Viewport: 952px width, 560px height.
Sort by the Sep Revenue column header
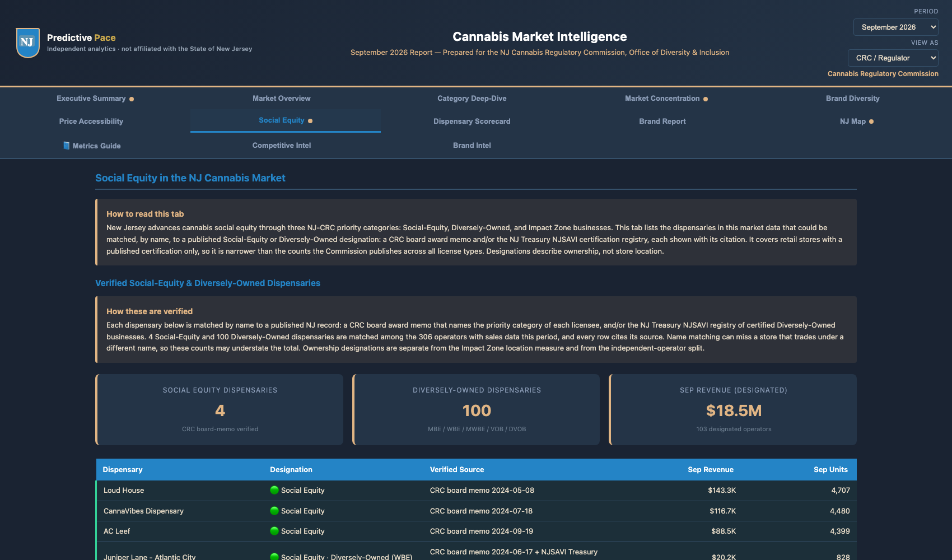(x=711, y=470)
